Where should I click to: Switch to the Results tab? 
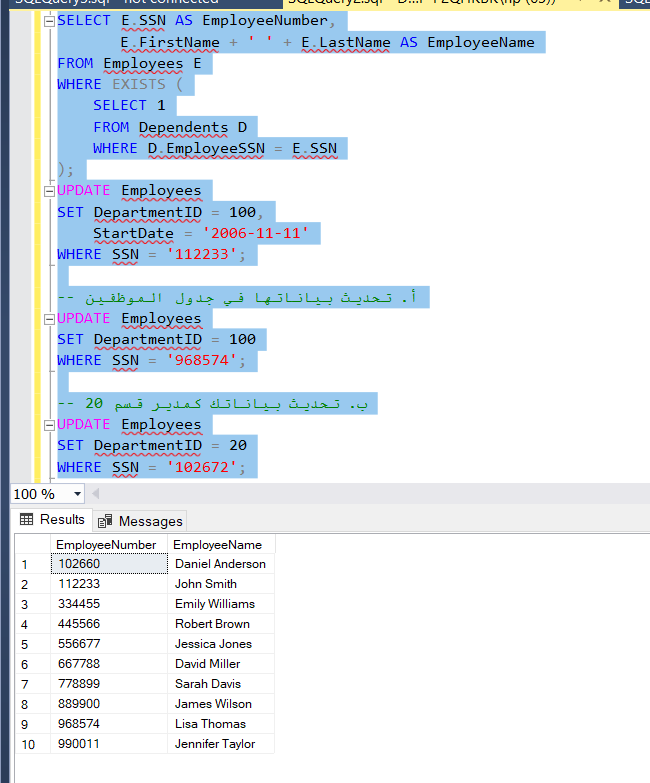52,520
